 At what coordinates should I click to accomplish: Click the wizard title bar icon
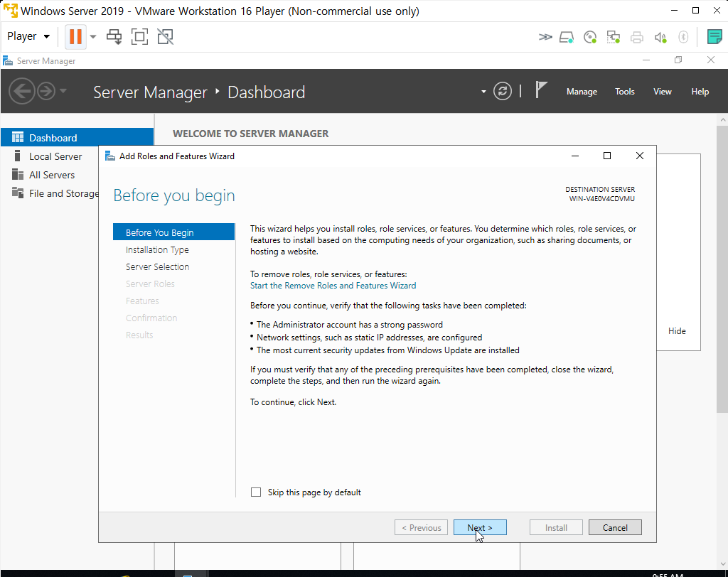(x=110, y=156)
